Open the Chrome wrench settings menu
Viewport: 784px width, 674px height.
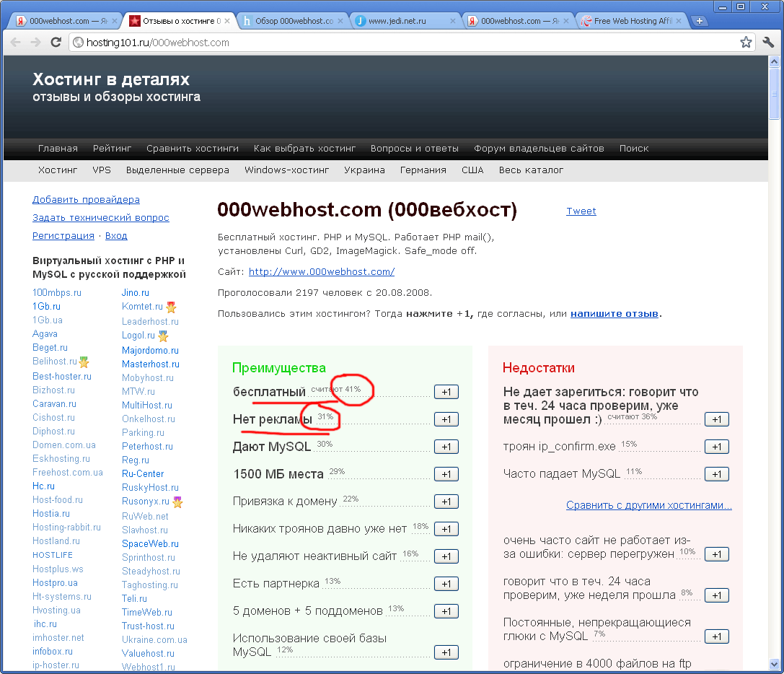pos(769,43)
